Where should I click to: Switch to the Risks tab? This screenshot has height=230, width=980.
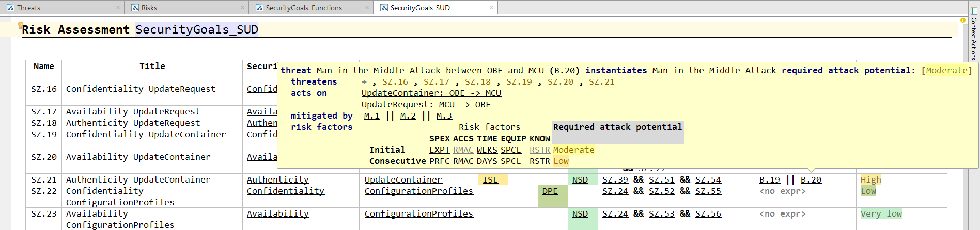[x=149, y=8]
